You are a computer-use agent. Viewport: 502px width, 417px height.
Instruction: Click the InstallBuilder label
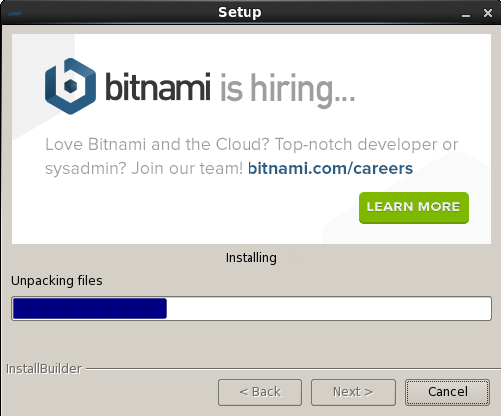click(44, 369)
